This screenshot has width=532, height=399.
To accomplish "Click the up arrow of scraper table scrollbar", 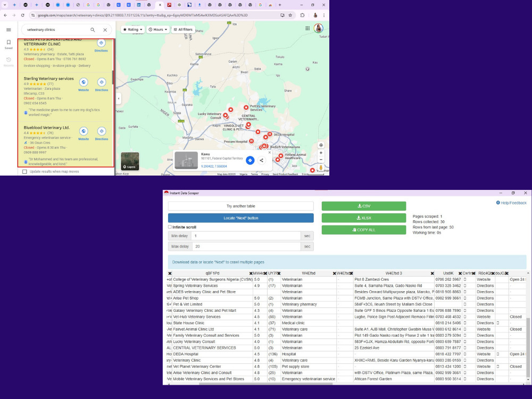I will pyautogui.click(x=528, y=273).
